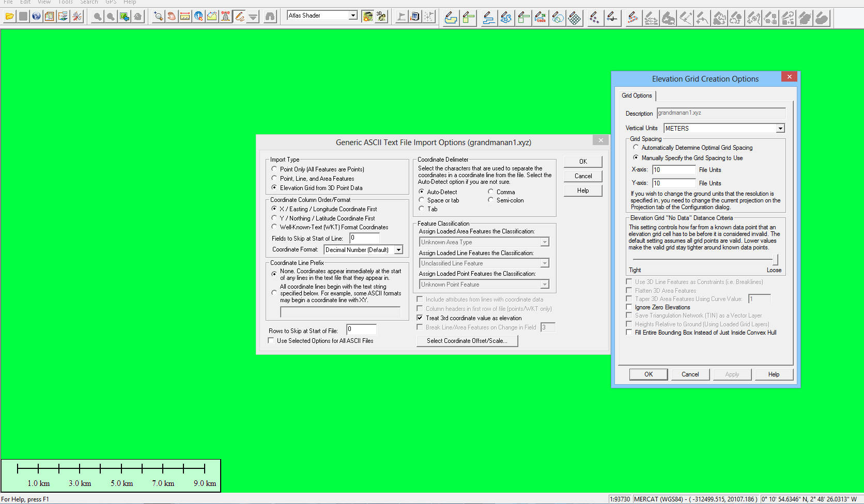Choose Automatically Determine Optimal Grid Spacing
Viewport: 864px width, 504px height.
(x=636, y=148)
